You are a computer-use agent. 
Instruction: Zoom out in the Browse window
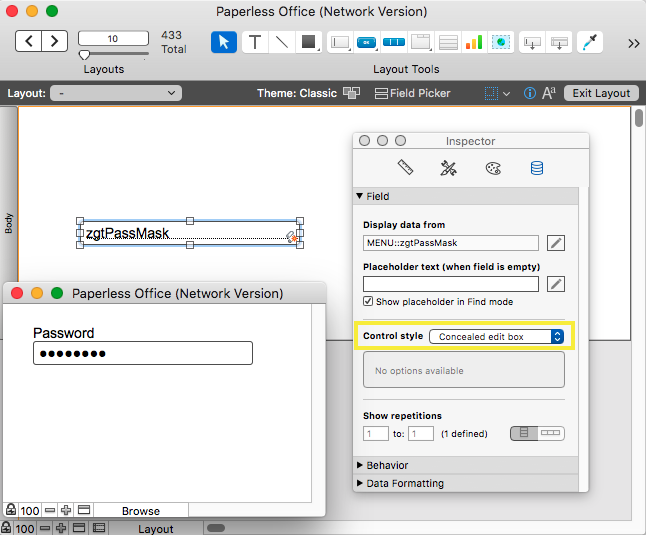tap(50, 511)
